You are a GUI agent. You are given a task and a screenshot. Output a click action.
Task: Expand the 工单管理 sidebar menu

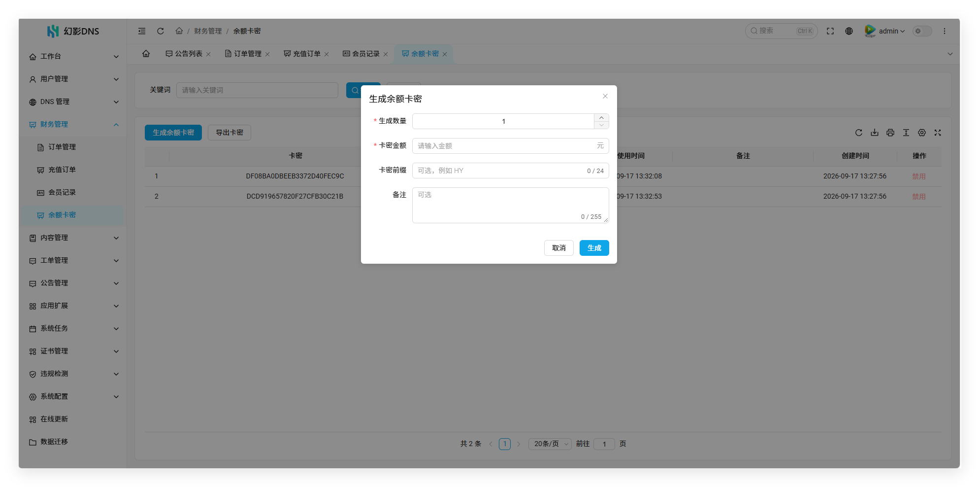click(x=73, y=261)
